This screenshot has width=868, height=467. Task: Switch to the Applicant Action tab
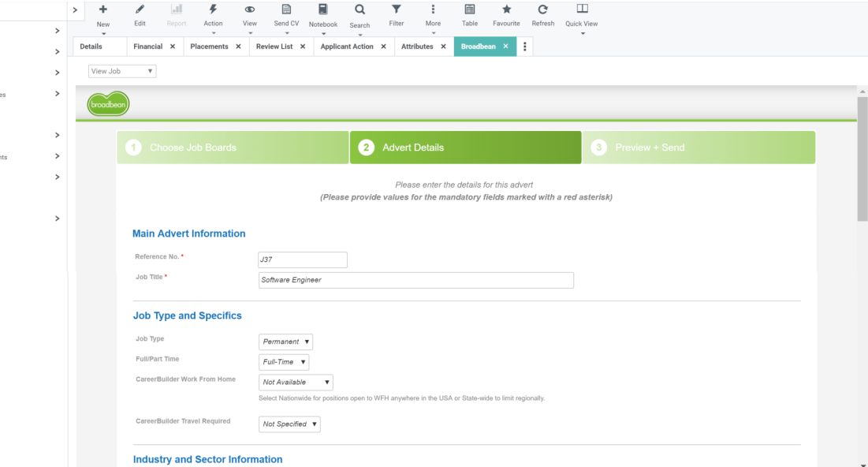click(347, 47)
